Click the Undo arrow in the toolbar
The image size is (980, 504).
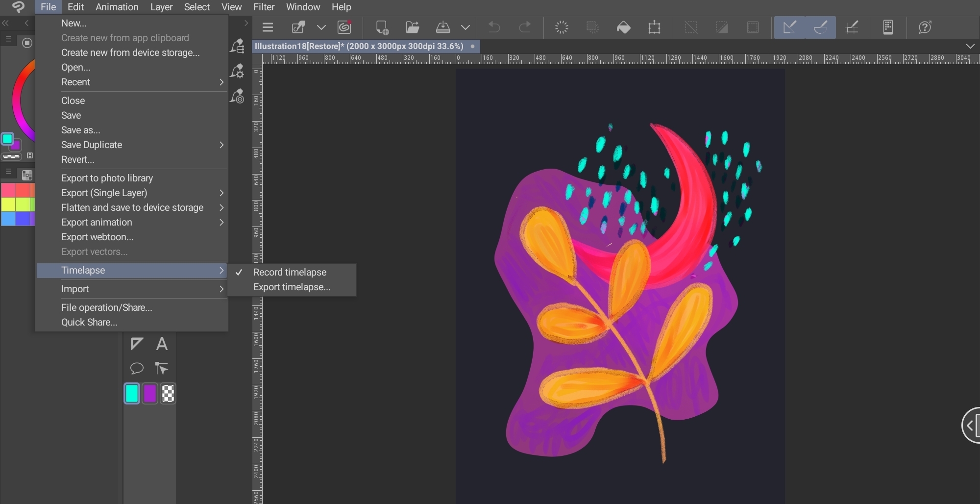point(494,27)
